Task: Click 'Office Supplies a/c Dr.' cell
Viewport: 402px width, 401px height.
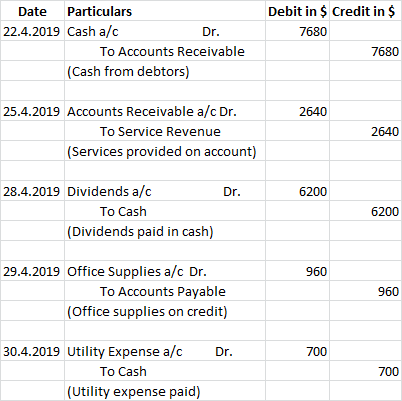Action: tap(165, 271)
